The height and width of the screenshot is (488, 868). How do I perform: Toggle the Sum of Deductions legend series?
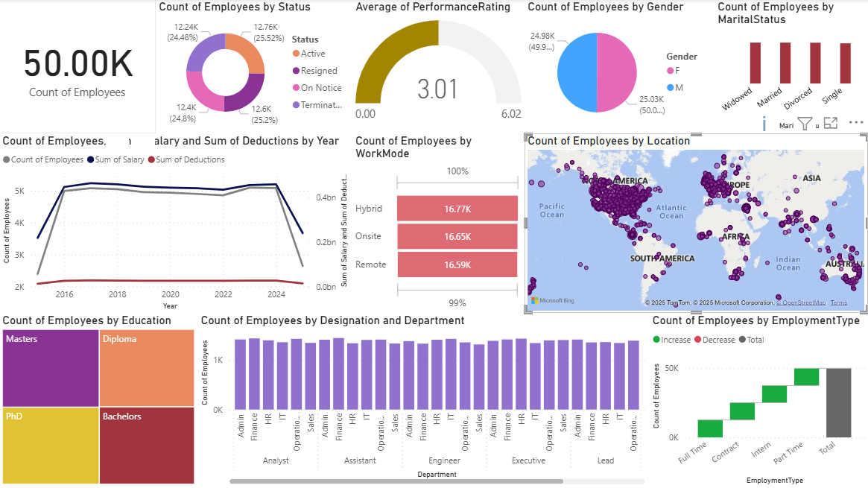click(x=151, y=159)
